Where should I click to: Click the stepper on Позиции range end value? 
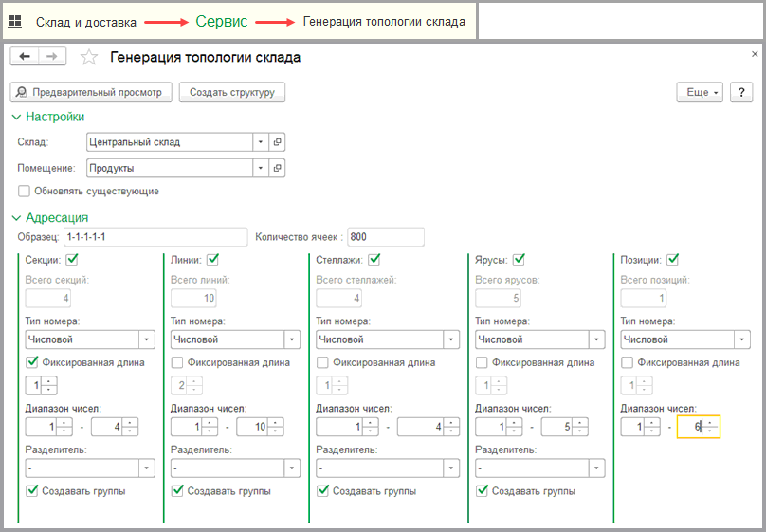click(709, 427)
